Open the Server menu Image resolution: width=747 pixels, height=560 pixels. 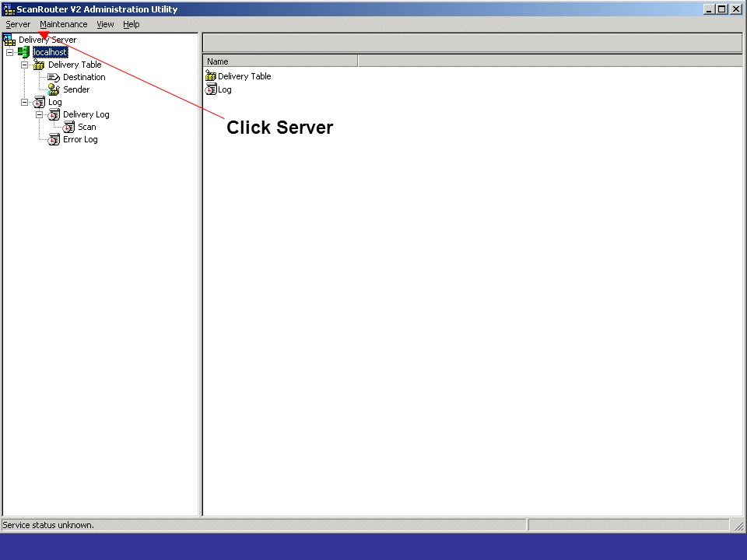pyautogui.click(x=18, y=24)
